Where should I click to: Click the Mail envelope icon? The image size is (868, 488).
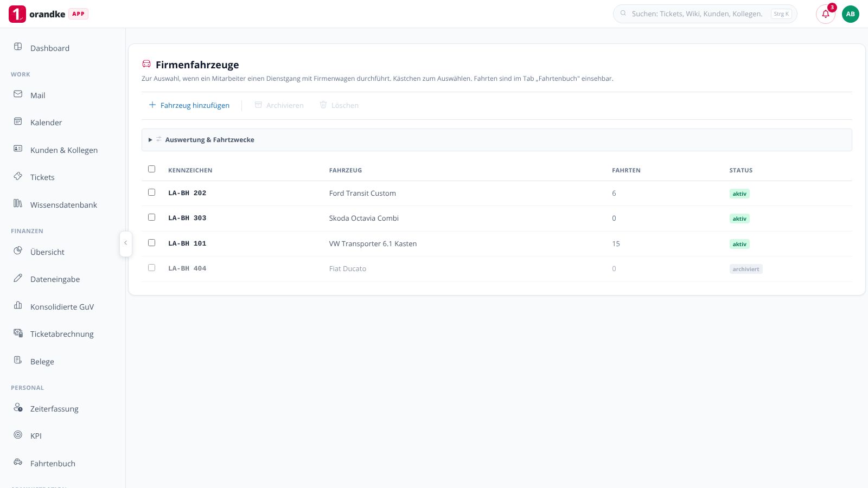(18, 94)
